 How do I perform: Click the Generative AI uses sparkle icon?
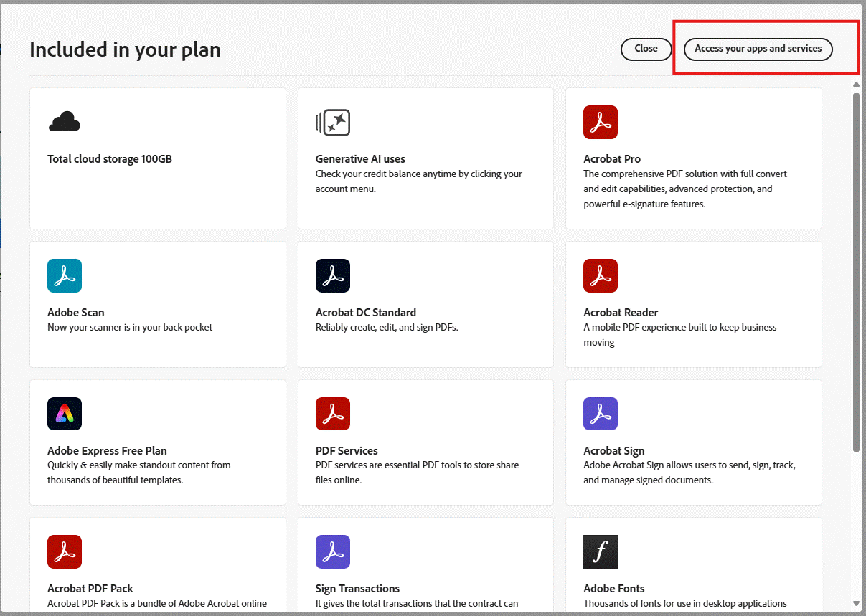click(x=333, y=123)
